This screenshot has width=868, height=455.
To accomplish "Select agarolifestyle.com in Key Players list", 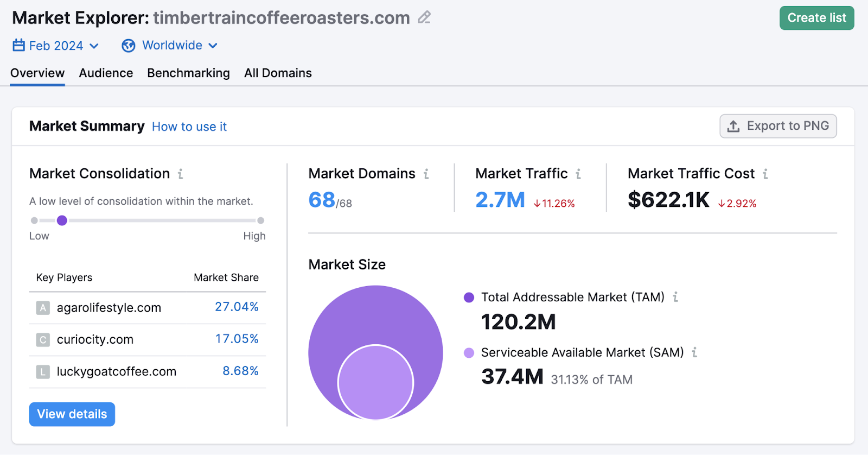I will [109, 308].
